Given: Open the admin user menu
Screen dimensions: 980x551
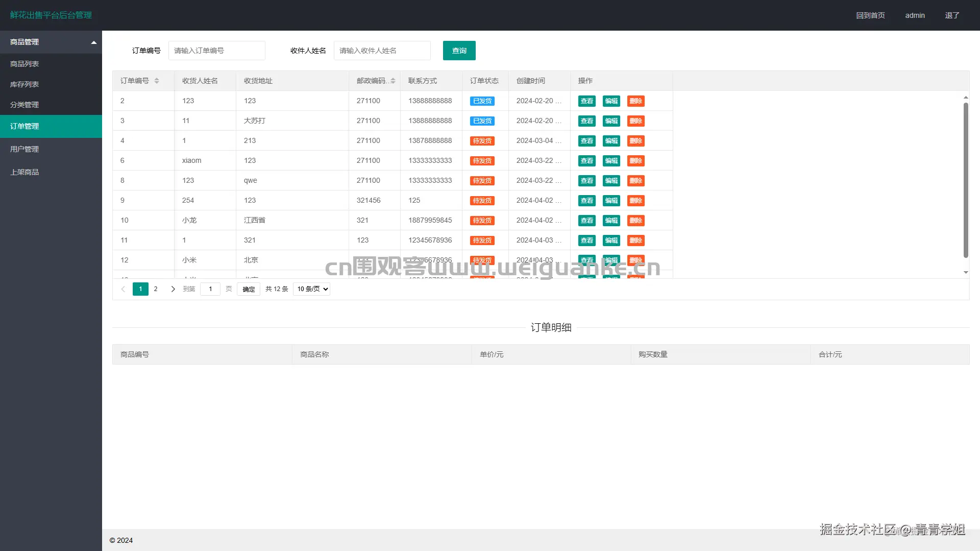Looking at the screenshot, I should (x=915, y=15).
